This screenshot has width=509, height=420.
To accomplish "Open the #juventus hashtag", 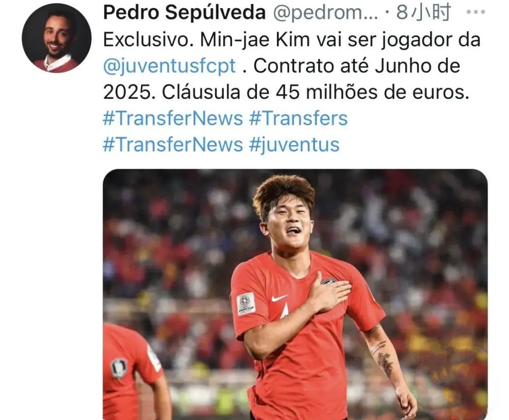I will 294,145.
